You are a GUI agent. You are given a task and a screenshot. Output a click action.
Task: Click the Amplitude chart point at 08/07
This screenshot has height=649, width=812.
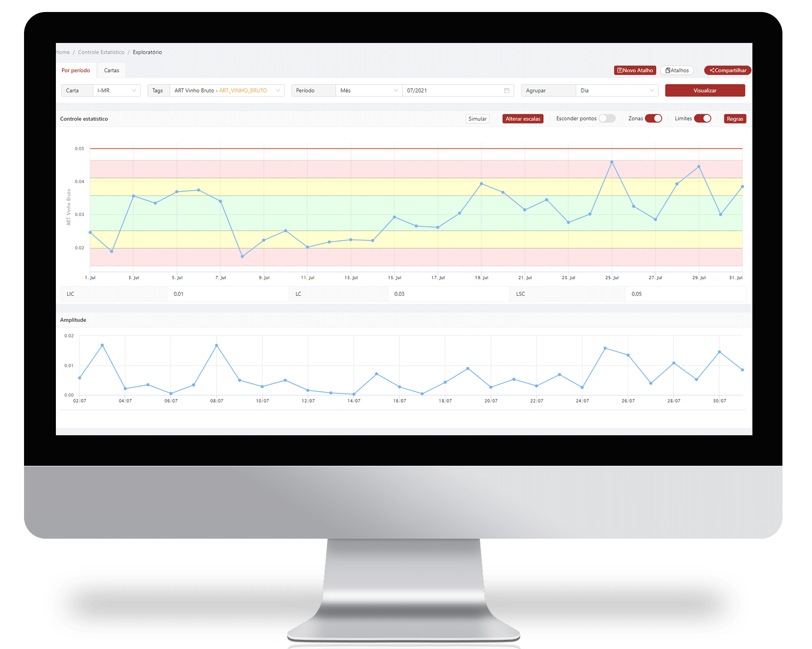217,345
